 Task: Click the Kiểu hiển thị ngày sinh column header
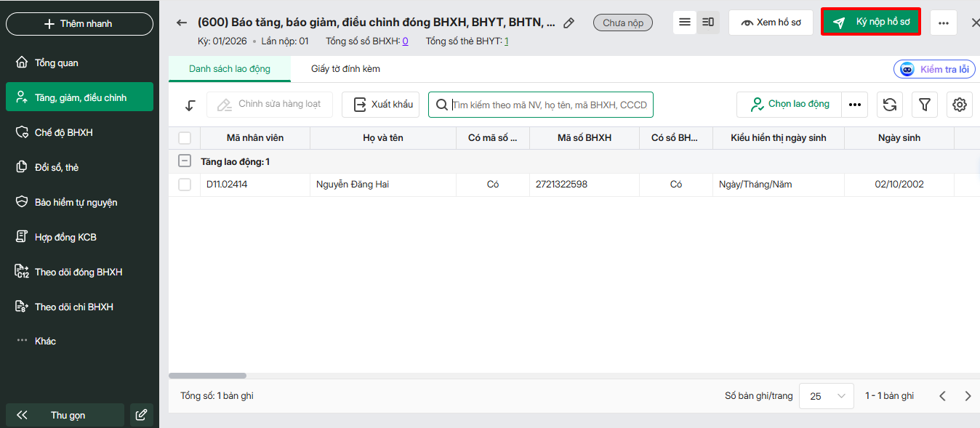779,138
